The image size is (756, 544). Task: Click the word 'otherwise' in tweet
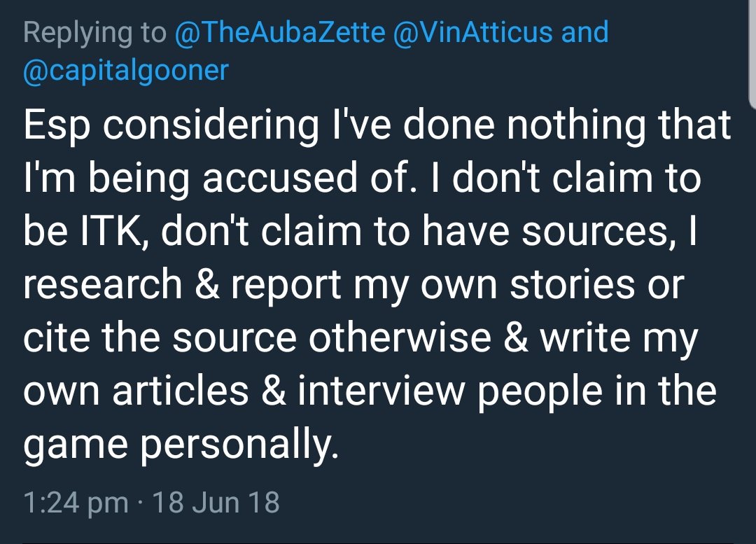(400, 337)
